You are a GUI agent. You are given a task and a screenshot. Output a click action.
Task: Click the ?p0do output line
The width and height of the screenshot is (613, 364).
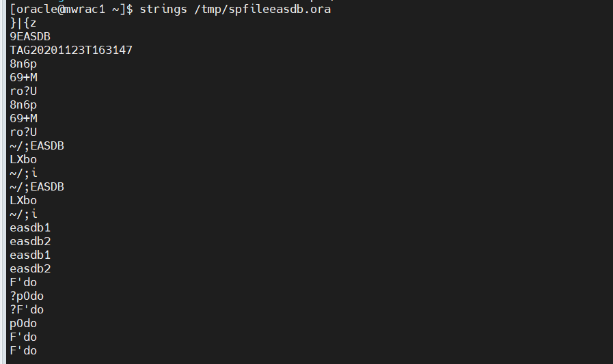[27, 296]
